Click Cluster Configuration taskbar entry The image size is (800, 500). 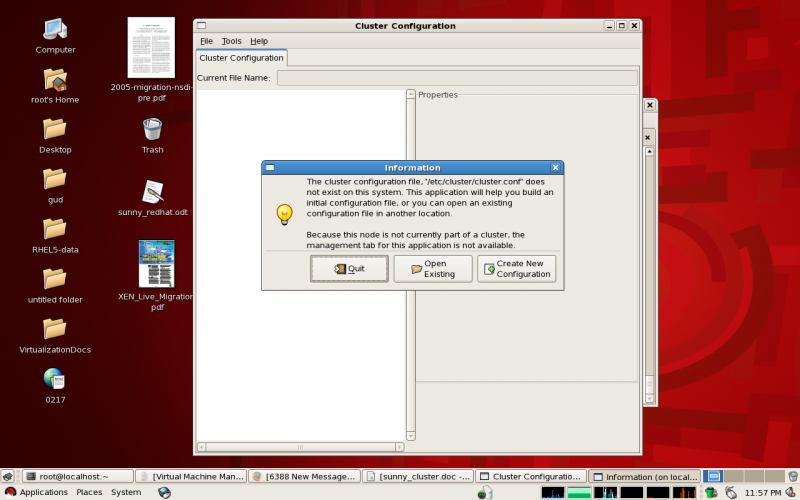[531, 477]
